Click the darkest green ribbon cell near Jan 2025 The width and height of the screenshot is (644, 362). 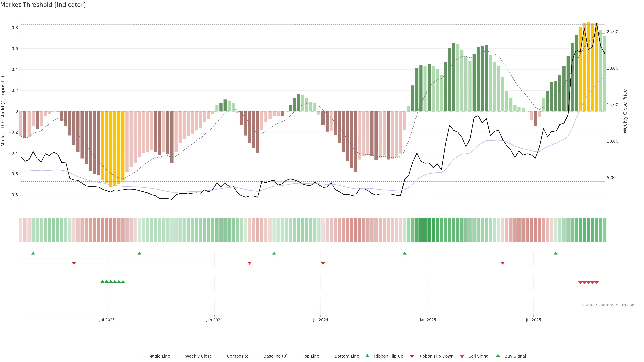tap(429, 230)
